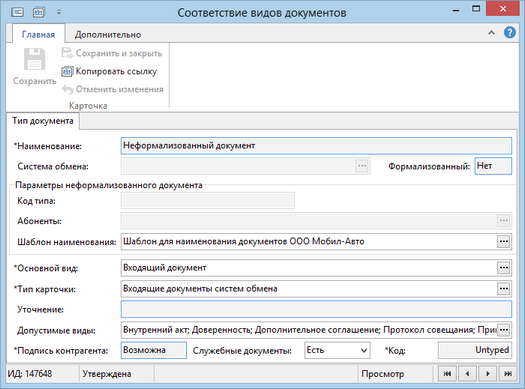Viewport: 525px width, 389px height.
Task: Click the Просмотр status bar entry
Action: click(x=383, y=374)
